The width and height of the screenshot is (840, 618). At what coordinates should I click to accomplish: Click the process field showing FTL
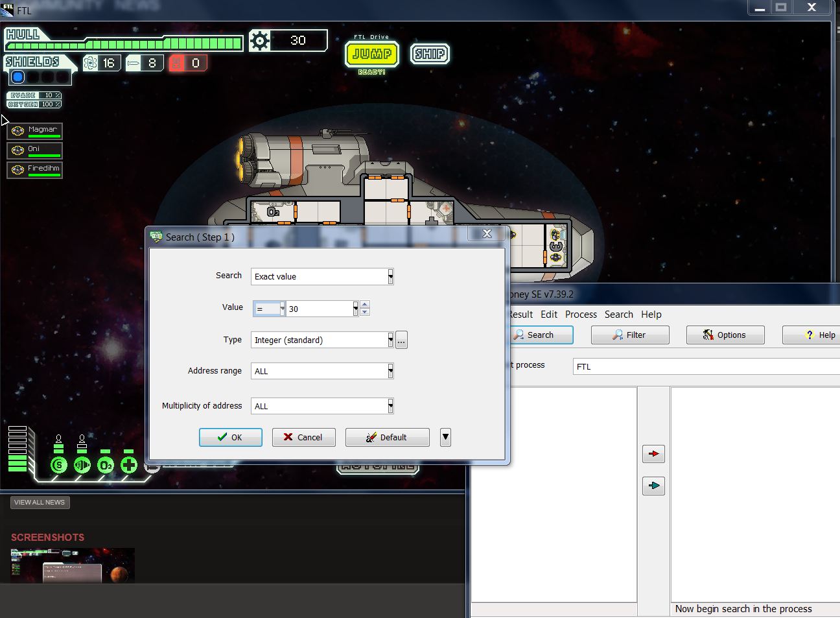coord(706,366)
